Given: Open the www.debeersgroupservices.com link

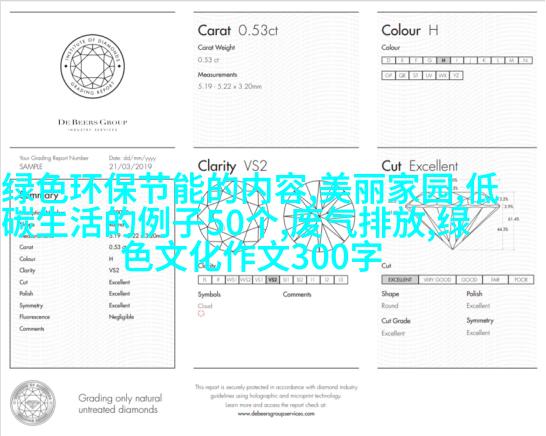Looking at the screenshot, I should coord(276,414).
